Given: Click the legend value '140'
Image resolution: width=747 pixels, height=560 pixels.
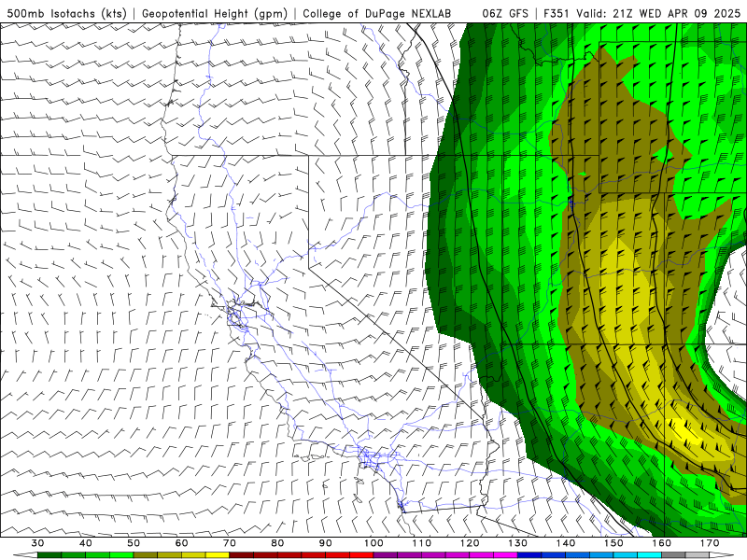Looking at the screenshot, I should (x=566, y=543).
